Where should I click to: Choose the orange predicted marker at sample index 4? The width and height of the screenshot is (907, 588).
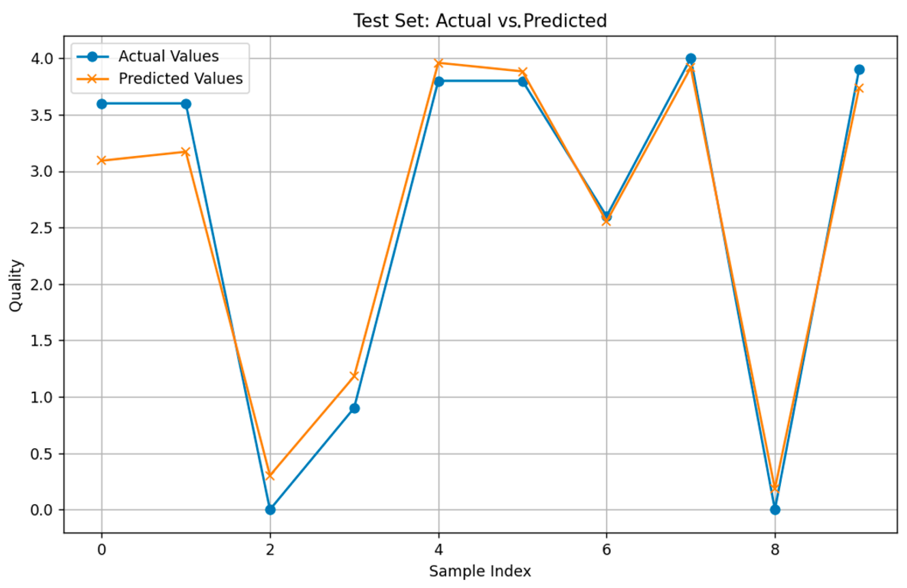[439, 63]
